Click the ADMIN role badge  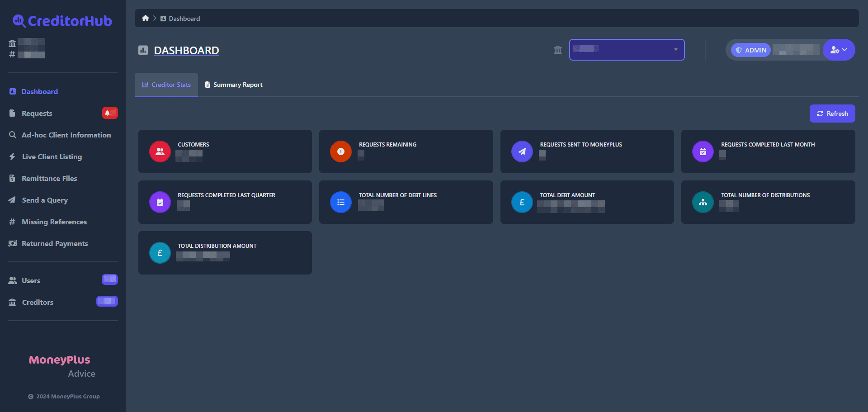click(x=751, y=50)
